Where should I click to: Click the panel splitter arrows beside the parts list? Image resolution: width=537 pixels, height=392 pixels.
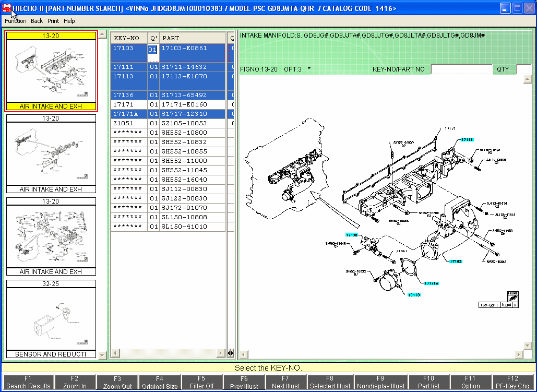click(x=231, y=353)
